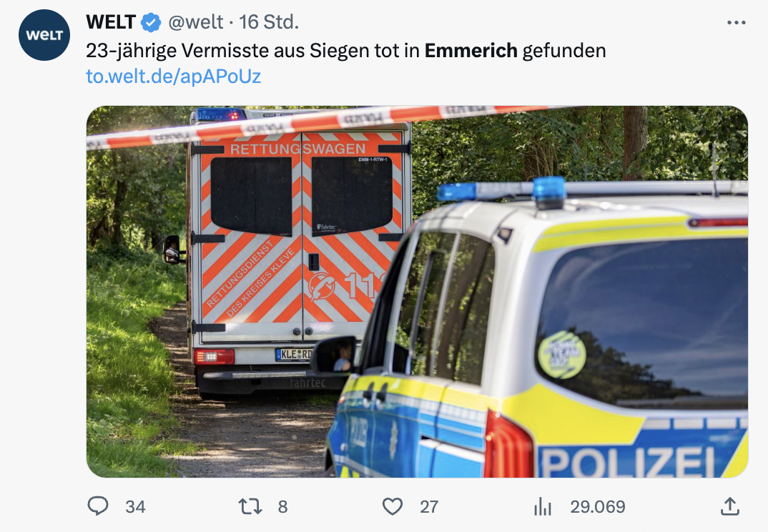Click the retweet arrows icon
768x532 pixels.
250,506
